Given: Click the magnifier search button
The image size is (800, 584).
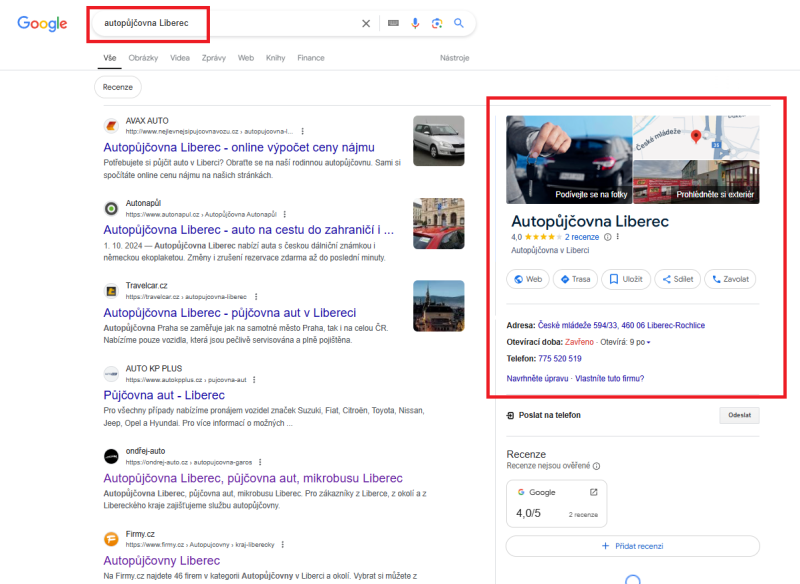Looking at the screenshot, I should (x=459, y=23).
